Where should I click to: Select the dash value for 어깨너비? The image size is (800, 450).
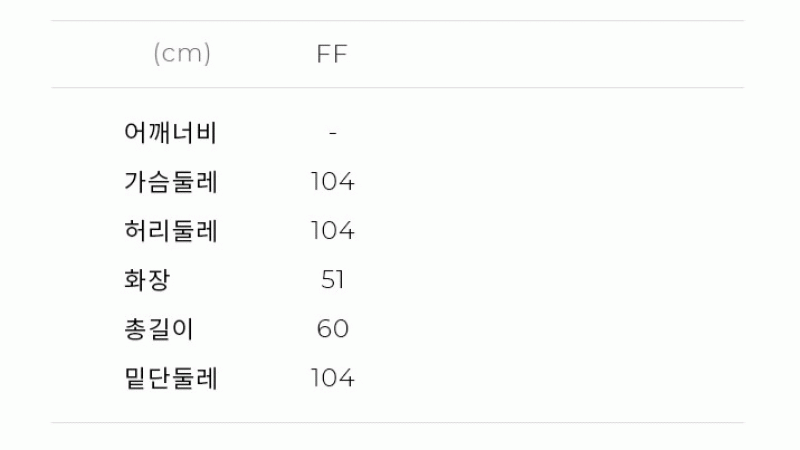click(x=333, y=134)
